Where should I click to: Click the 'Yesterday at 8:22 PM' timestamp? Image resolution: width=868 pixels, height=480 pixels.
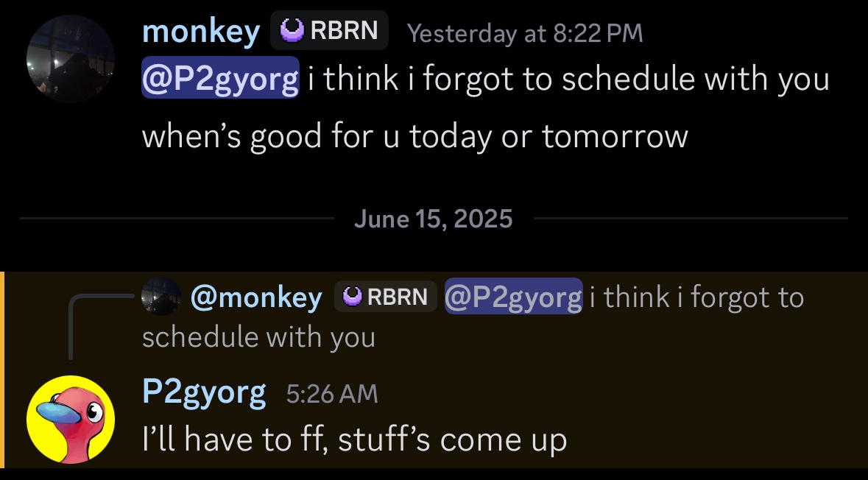[x=525, y=33]
